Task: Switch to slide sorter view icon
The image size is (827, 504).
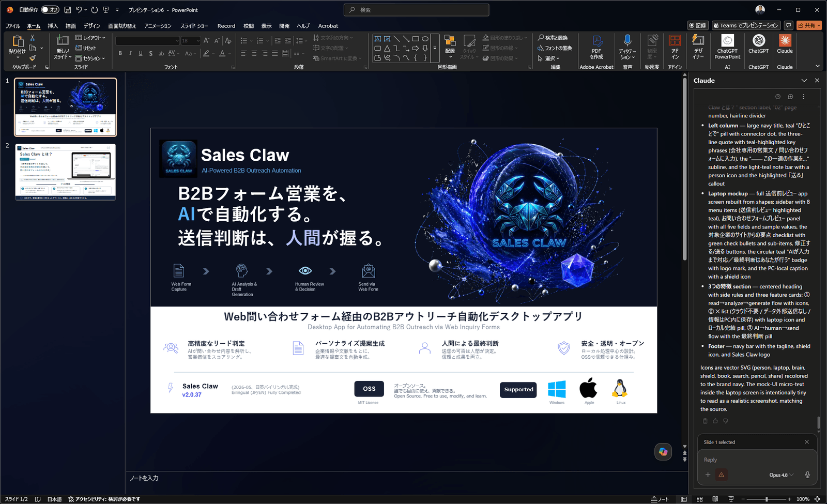Action: 699,499
